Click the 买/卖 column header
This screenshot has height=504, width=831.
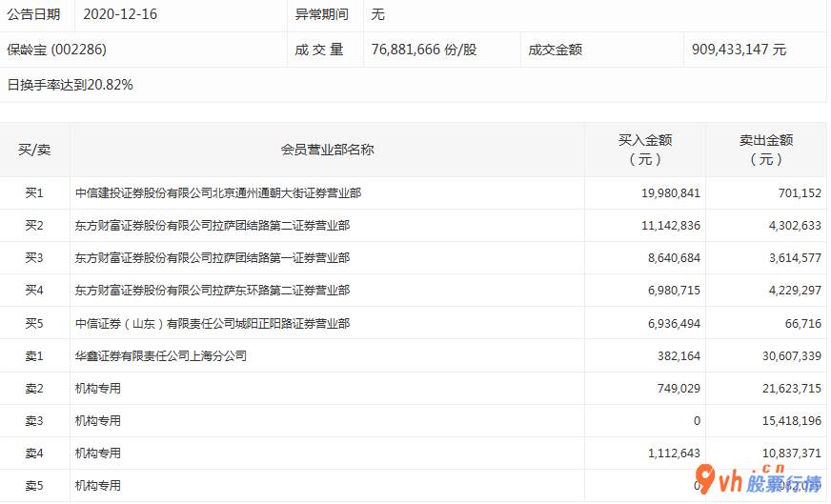pyautogui.click(x=34, y=150)
